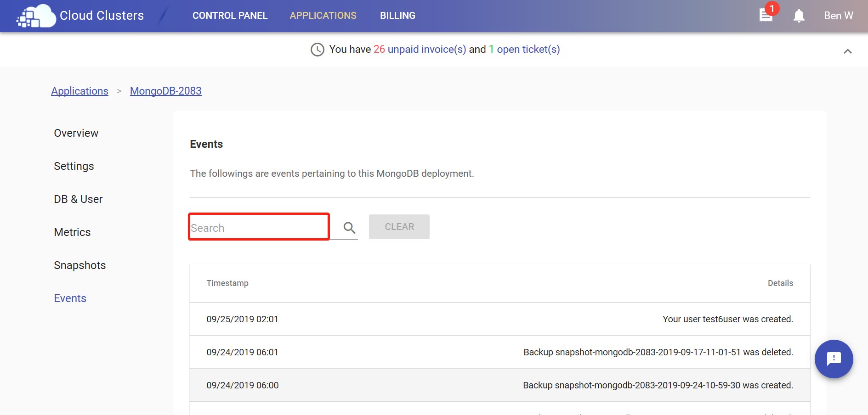Select the 09/24/2019 06:01 timestamp

pyautogui.click(x=243, y=352)
